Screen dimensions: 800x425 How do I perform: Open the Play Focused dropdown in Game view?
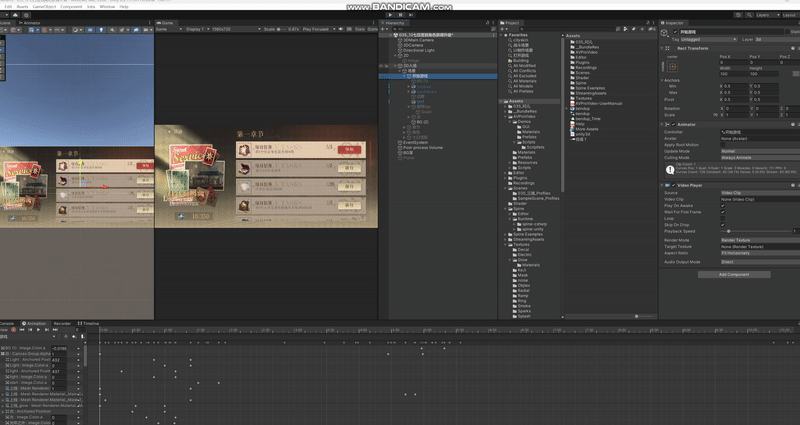point(319,29)
